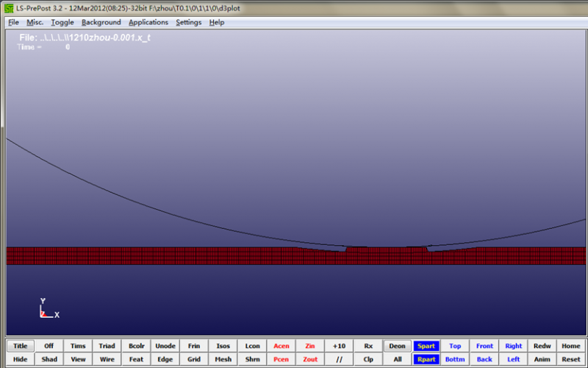
Task: Switch to Left view
Action: pos(513,359)
